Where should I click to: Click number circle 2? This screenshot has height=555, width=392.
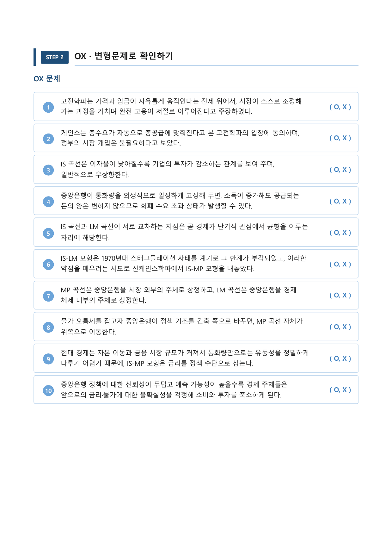(48, 139)
